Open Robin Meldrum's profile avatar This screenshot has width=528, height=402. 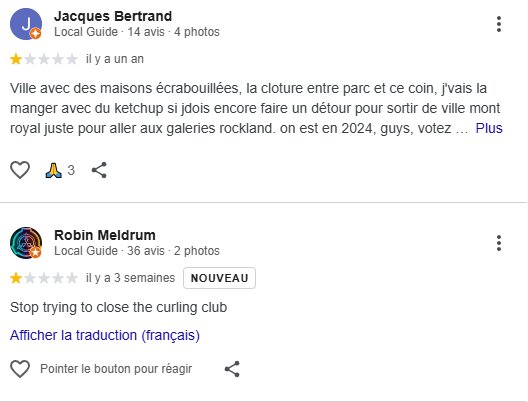tap(26, 243)
